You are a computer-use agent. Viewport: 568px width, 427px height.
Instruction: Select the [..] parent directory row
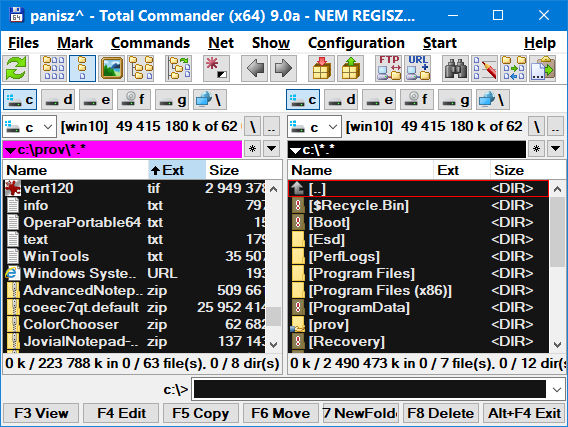(x=418, y=188)
